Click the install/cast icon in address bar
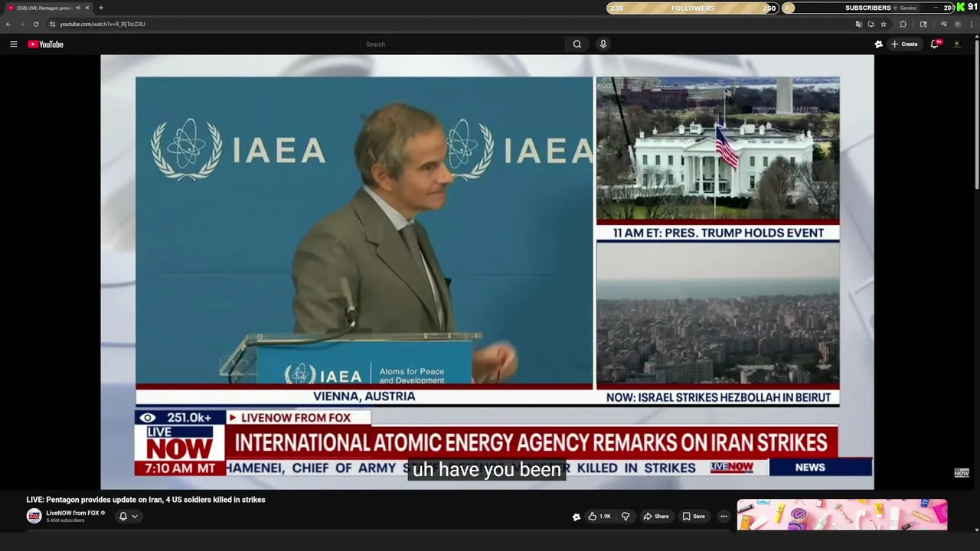 coord(871,24)
